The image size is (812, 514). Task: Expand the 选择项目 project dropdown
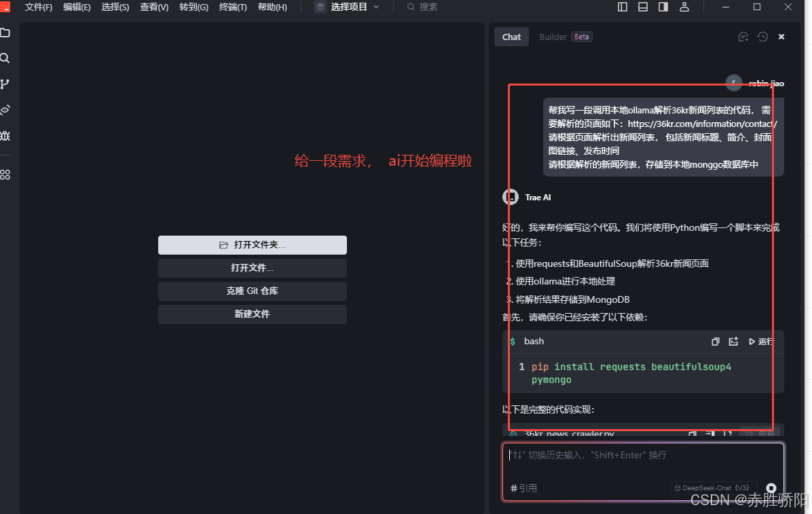click(348, 7)
